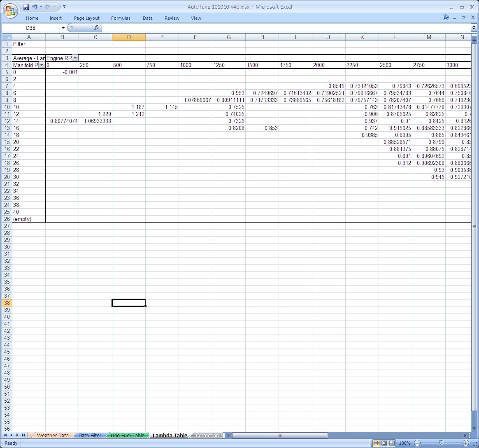Open Excel Help question mark icon
This screenshot has width=479, height=448.
[446, 18]
